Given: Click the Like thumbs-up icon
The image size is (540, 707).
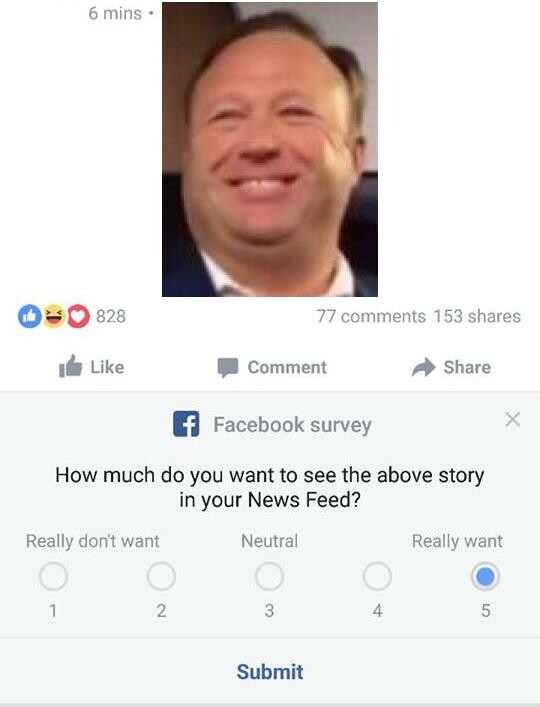Looking at the screenshot, I should coord(70,366).
